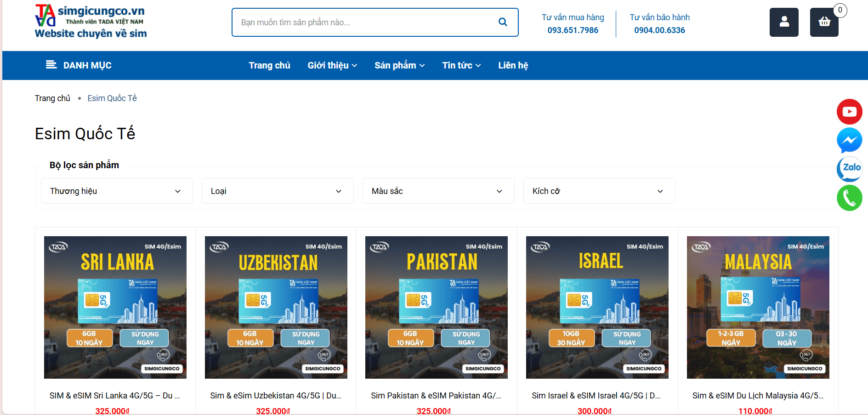Click Tư vấn mua hàng label
Screen dimensions: 868x415
(x=573, y=17)
